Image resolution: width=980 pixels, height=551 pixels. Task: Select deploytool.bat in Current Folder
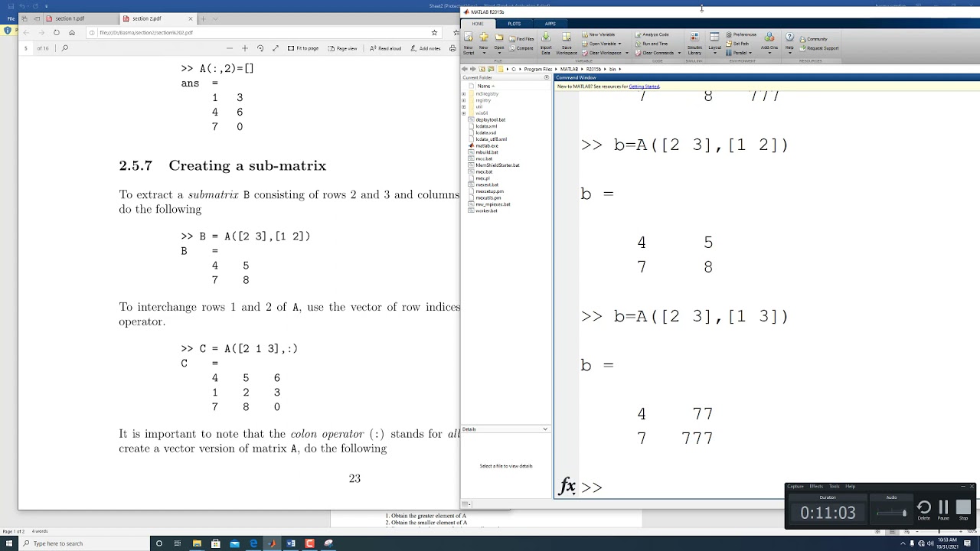pyautogui.click(x=490, y=119)
